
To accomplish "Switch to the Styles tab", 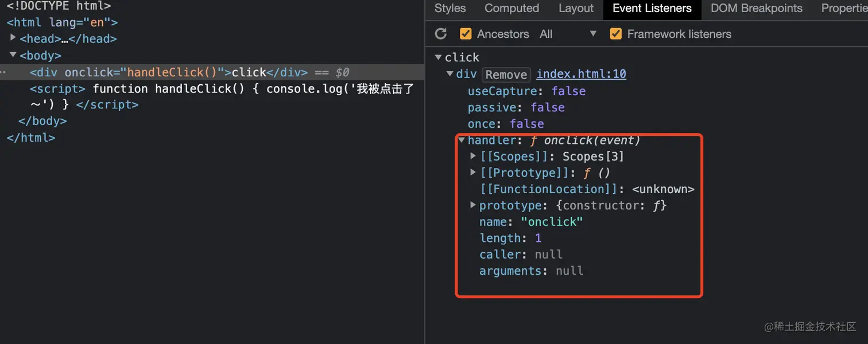I will point(450,9).
